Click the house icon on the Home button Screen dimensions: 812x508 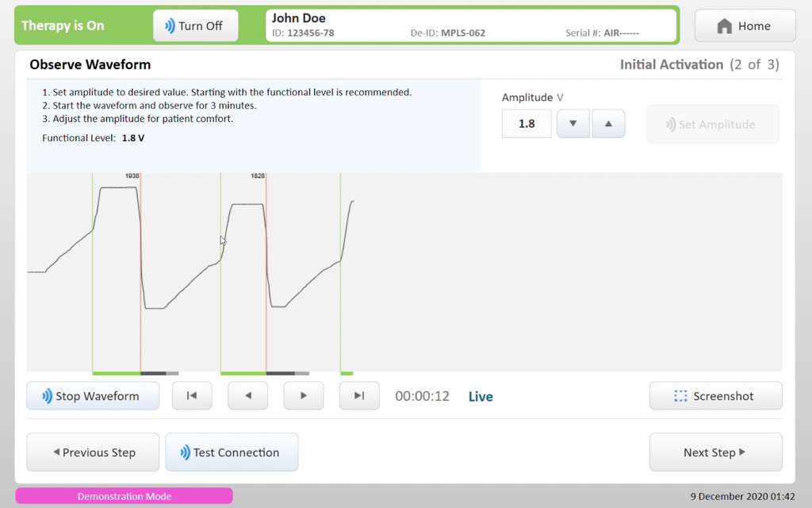coord(725,26)
